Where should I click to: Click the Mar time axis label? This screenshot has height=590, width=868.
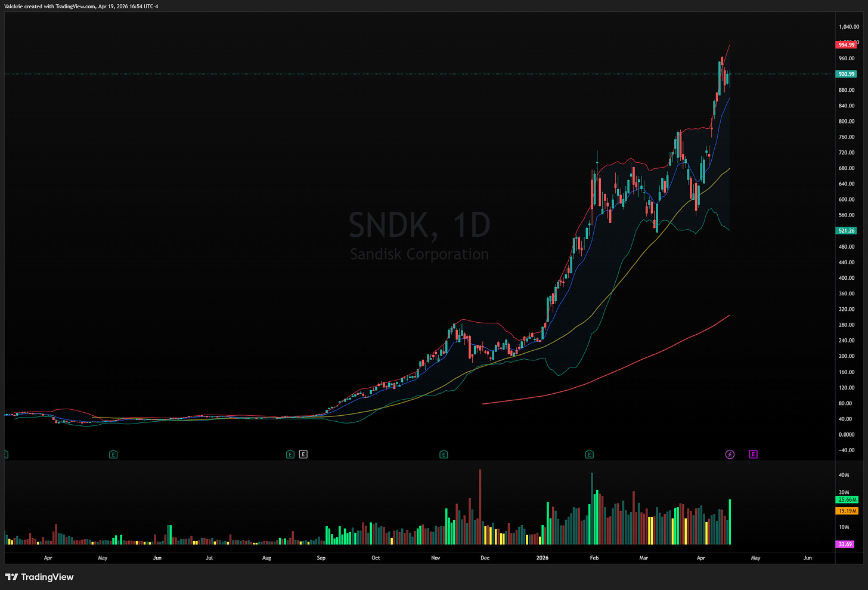644,558
